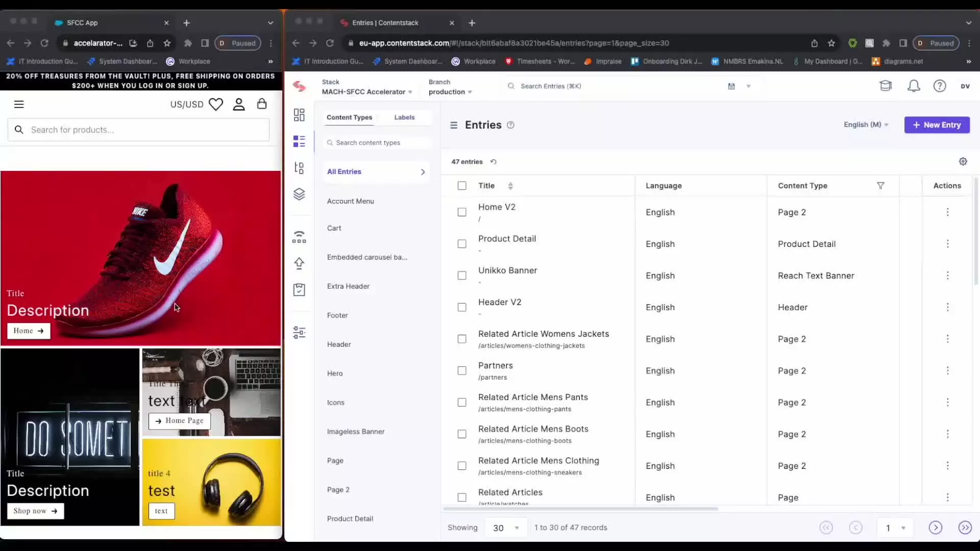Check the Product Detail entry
980x551 pixels.
462,244
